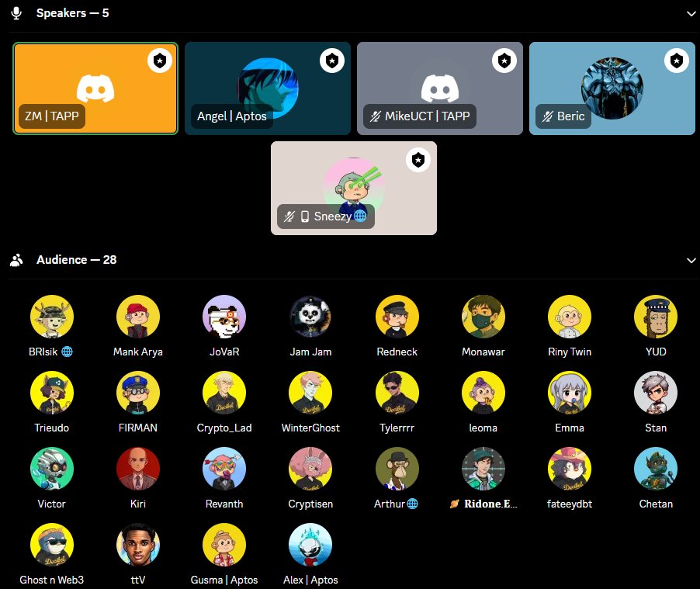The width and height of the screenshot is (700, 589).
Task: Select Mank Arya's avatar
Action: tap(138, 317)
